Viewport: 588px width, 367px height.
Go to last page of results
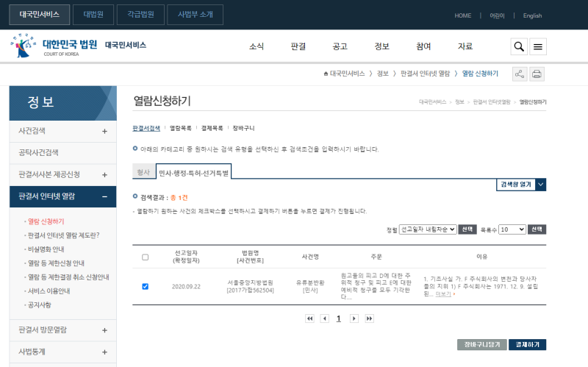click(370, 318)
